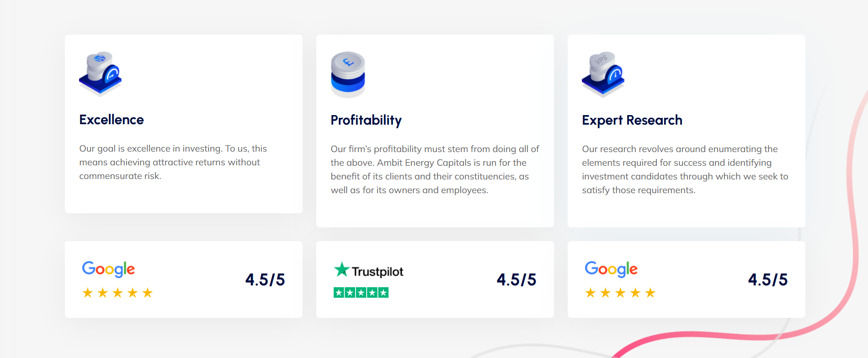The width and height of the screenshot is (868, 358).
Task: Click the Trustpilot logo
Action: 369,271
